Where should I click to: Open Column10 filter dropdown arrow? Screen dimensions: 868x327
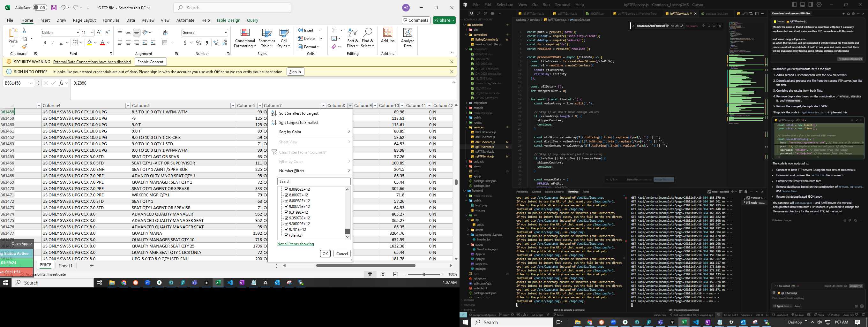coord(402,105)
